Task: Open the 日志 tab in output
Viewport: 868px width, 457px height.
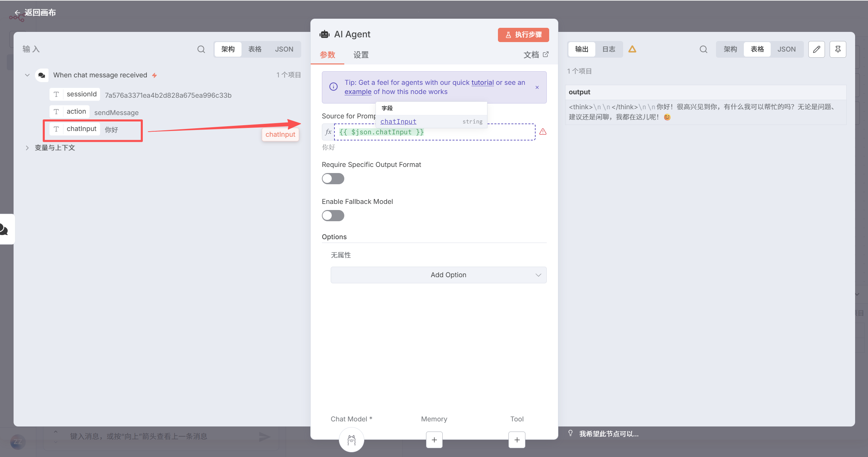Action: [x=609, y=49]
